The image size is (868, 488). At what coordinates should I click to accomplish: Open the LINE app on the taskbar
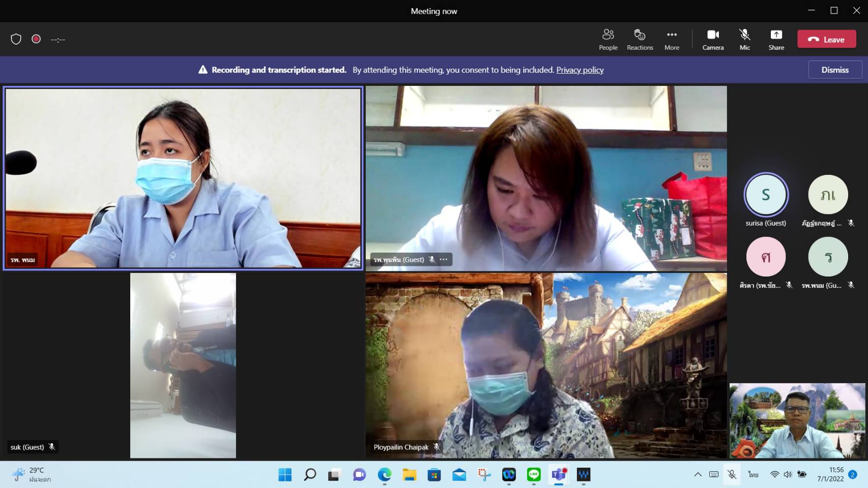point(534,475)
